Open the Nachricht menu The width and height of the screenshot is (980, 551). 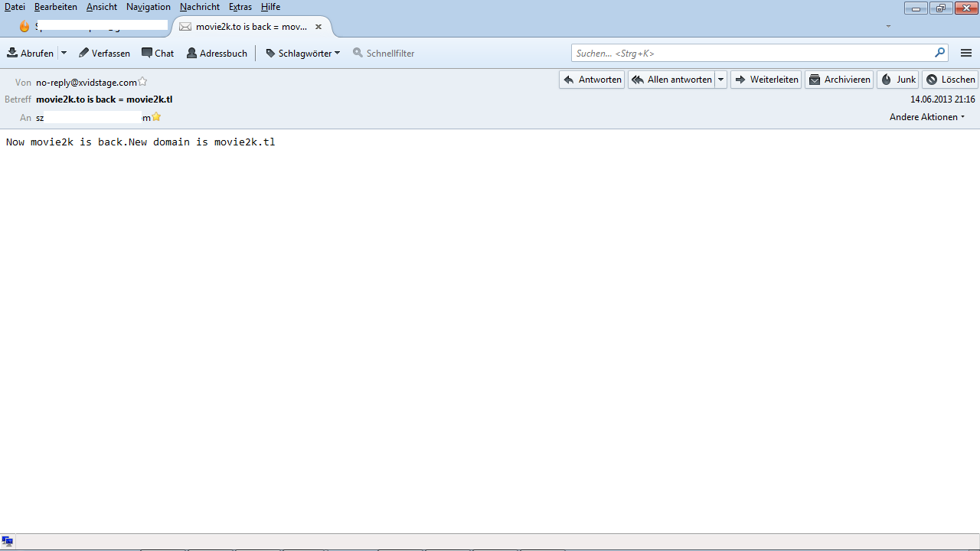200,7
